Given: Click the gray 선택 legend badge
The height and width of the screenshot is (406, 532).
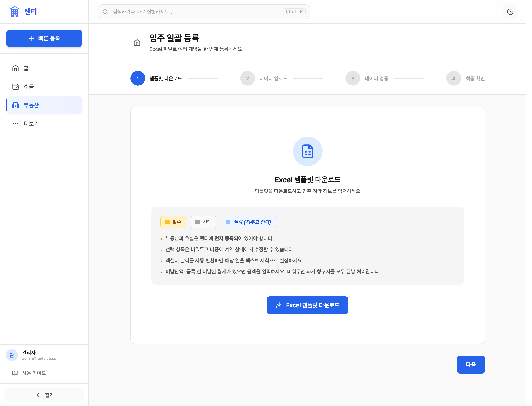Looking at the screenshot, I should (x=203, y=222).
